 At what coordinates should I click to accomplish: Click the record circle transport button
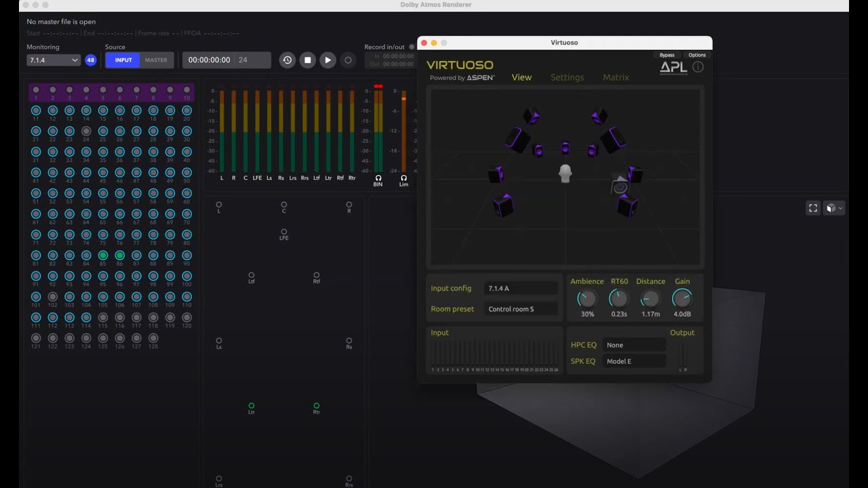click(x=348, y=60)
